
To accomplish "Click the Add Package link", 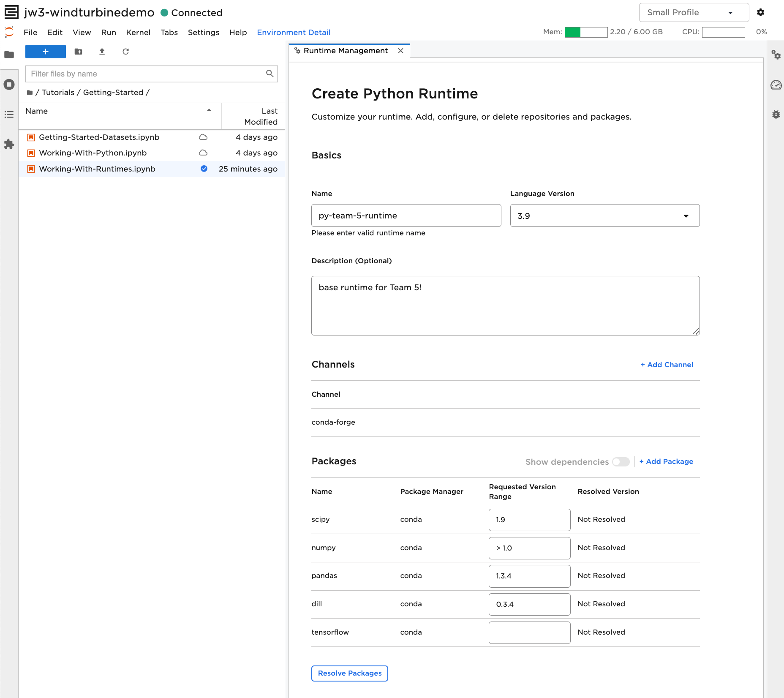I will pos(666,461).
